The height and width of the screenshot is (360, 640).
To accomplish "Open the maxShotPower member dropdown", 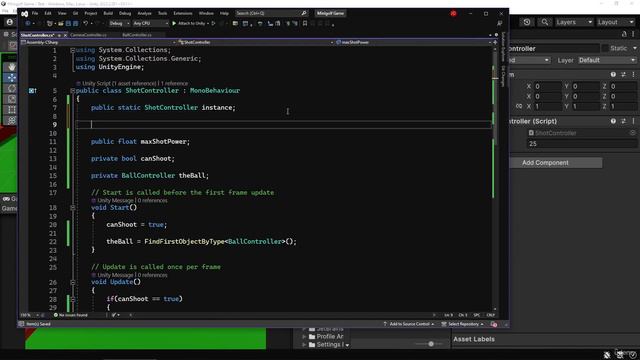I will (x=414, y=42).
